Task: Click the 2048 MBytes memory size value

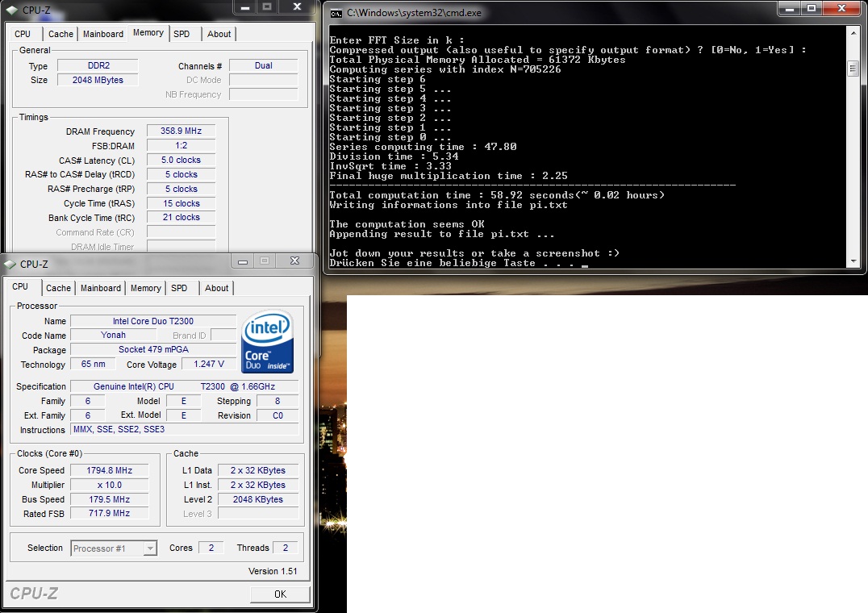Action: (98, 80)
